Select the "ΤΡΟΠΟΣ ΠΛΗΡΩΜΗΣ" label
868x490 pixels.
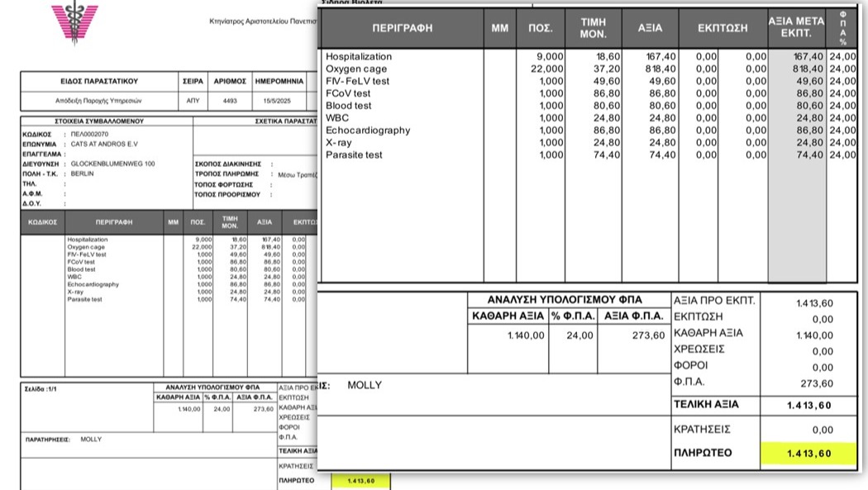(227, 174)
